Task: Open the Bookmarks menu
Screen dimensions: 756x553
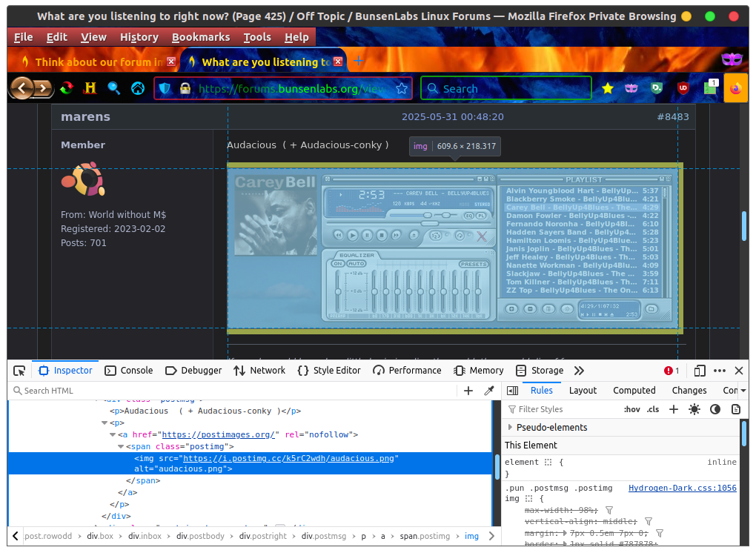Action: (x=201, y=37)
